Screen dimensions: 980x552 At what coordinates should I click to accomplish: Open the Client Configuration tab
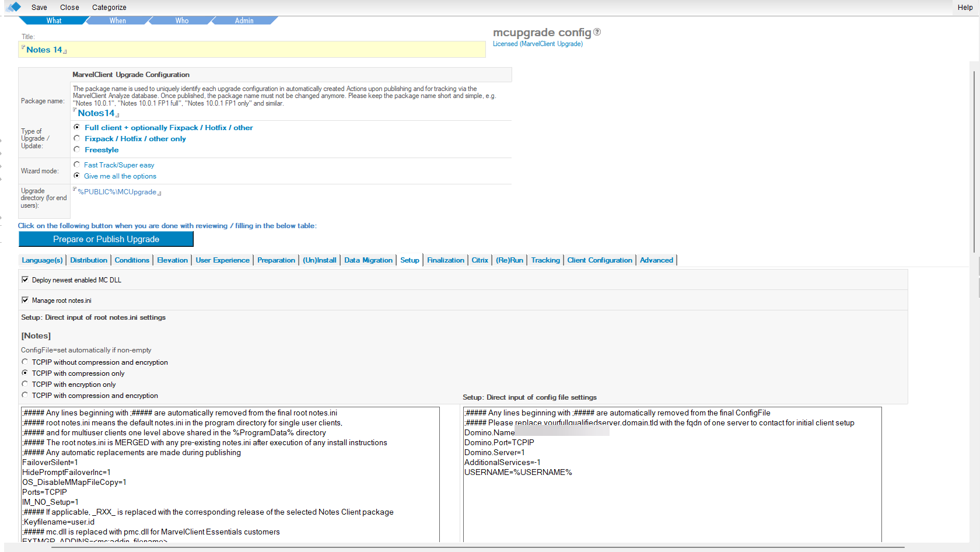(x=599, y=260)
